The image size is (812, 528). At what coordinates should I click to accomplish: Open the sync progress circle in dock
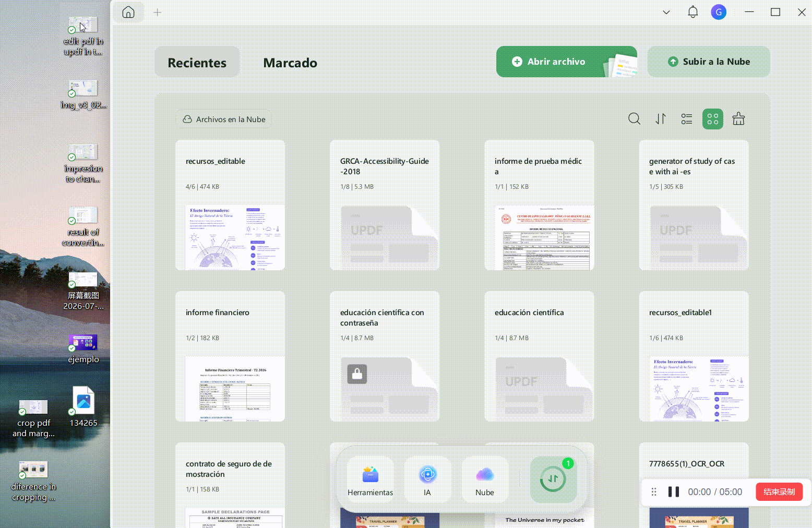point(553,478)
